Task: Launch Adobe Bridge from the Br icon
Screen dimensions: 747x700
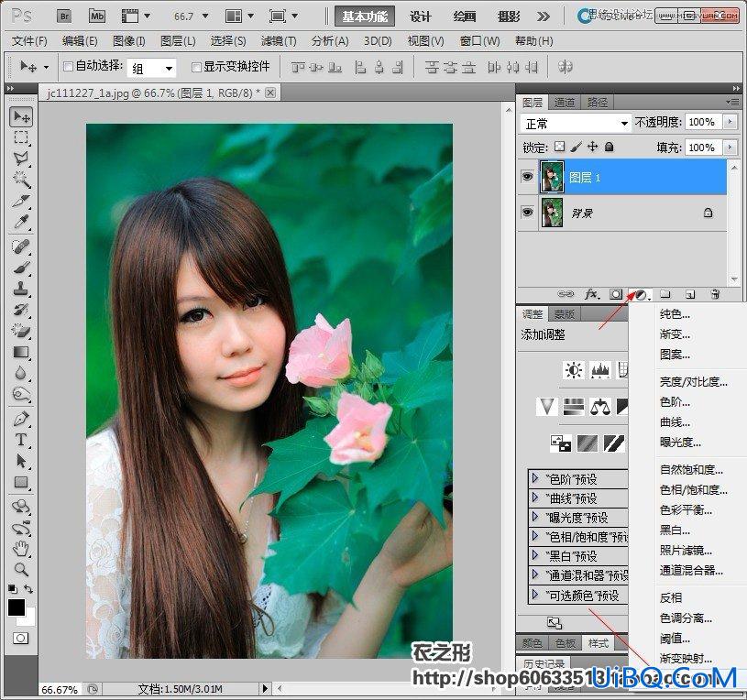Action: tap(64, 16)
